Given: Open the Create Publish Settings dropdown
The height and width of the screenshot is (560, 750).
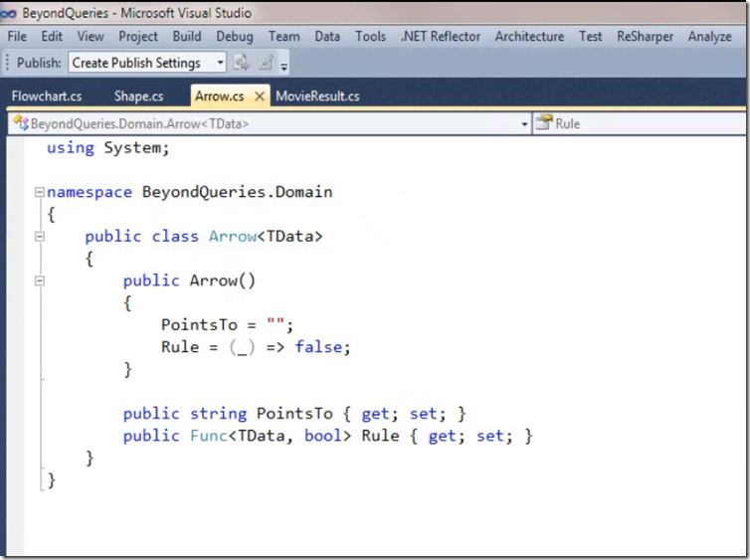Looking at the screenshot, I should [147, 63].
